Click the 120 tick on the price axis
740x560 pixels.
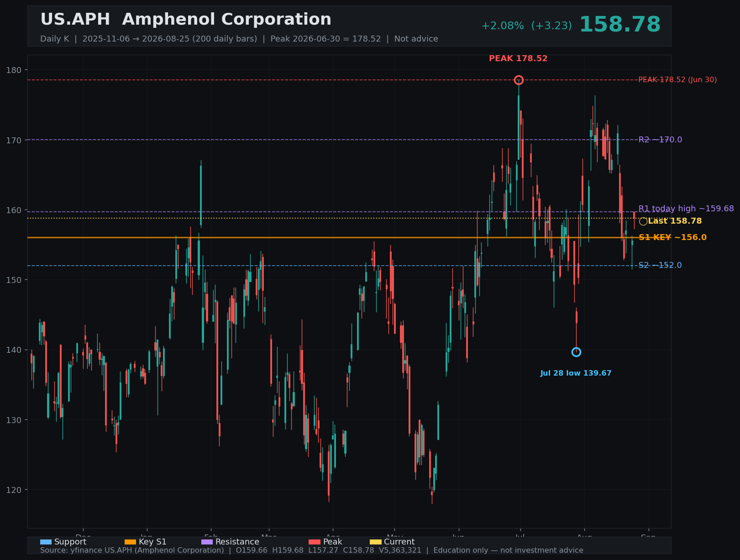13,490
